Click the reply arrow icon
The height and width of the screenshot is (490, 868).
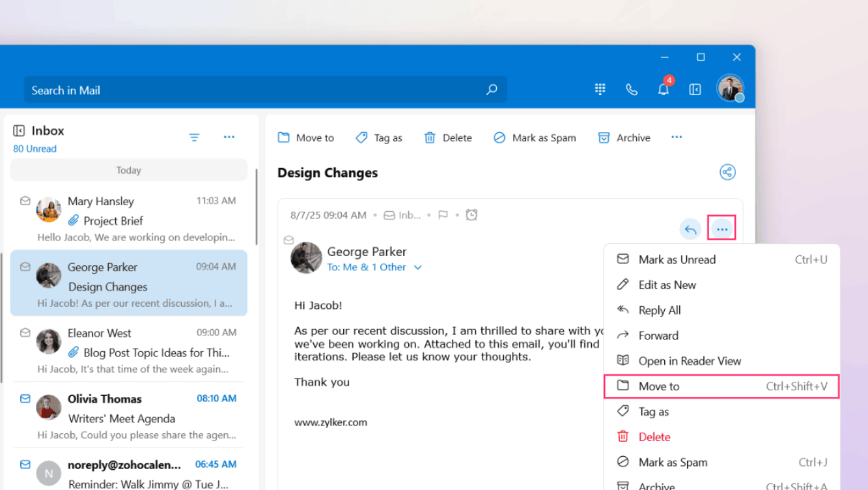point(690,229)
